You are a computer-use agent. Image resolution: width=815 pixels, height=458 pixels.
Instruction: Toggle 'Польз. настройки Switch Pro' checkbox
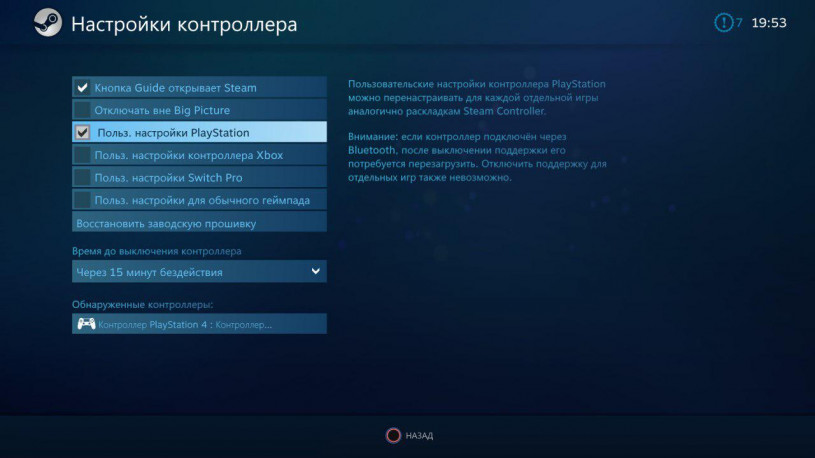tap(83, 177)
